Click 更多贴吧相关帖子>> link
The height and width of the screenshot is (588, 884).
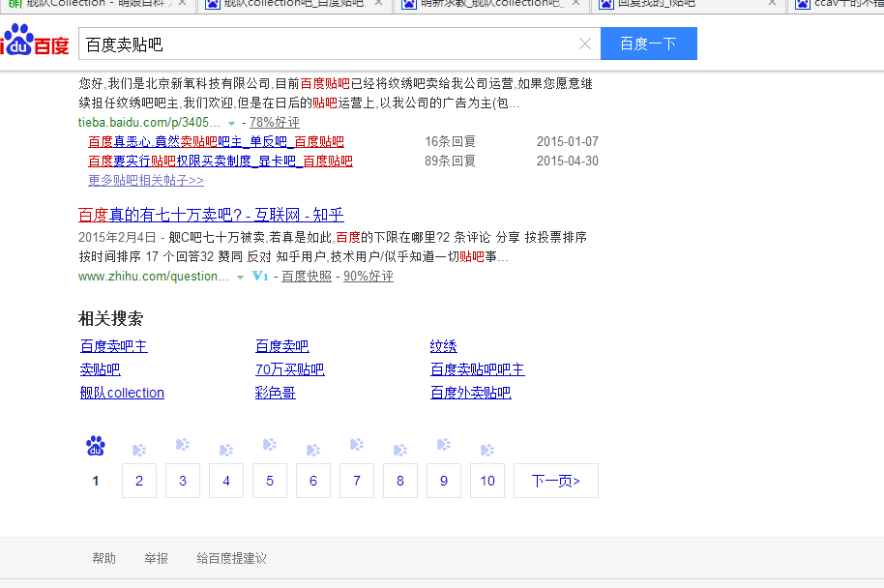(146, 181)
